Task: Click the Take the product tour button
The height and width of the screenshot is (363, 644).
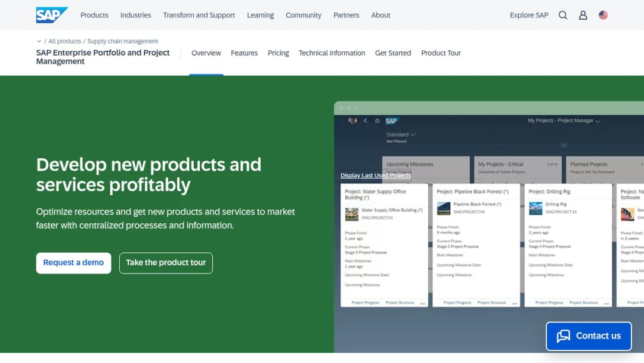Action: [x=166, y=263]
